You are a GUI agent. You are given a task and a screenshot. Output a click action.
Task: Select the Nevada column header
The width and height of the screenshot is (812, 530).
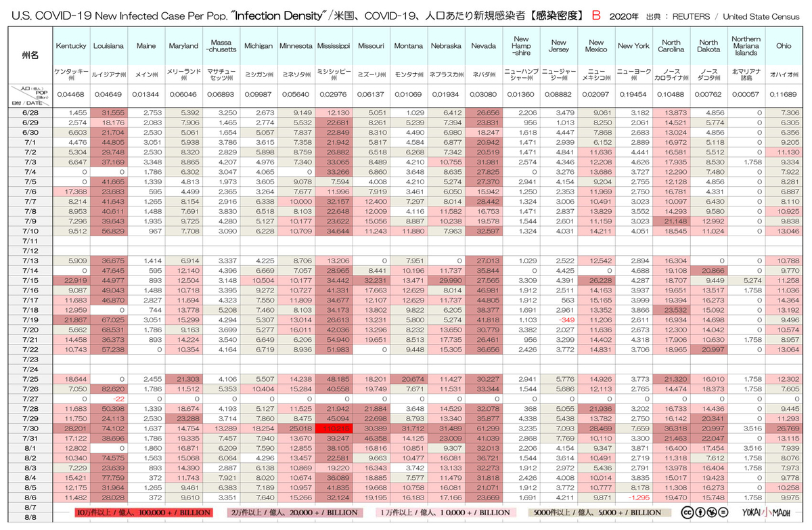point(483,46)
